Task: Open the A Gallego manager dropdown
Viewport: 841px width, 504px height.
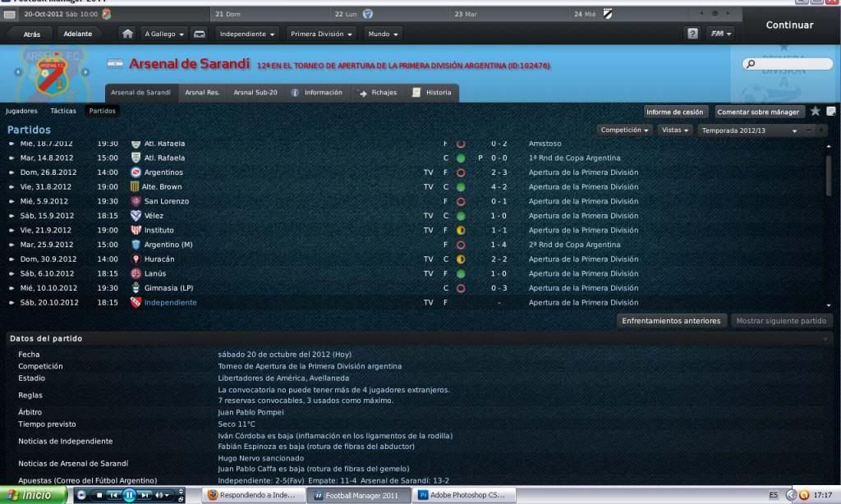Action: click(164, 34)
